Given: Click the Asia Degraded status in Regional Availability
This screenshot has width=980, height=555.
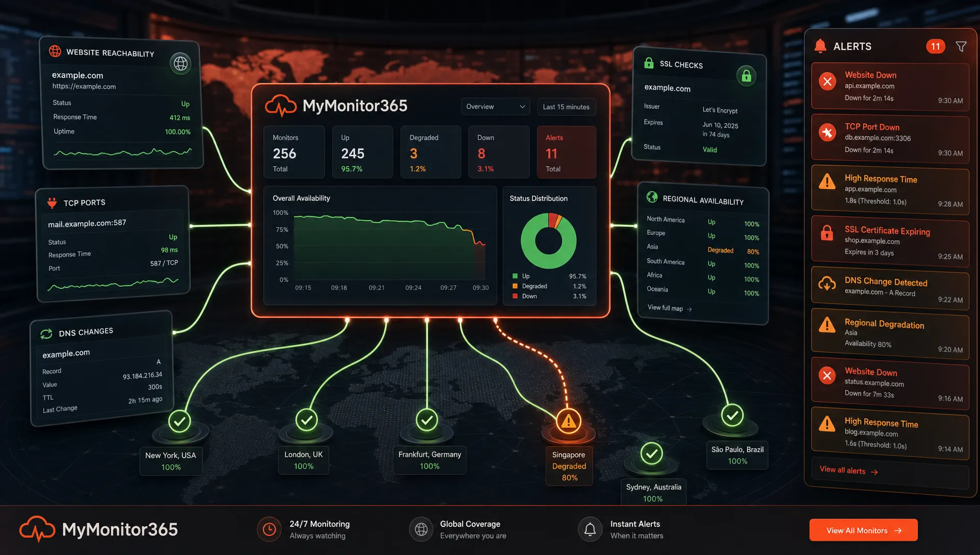Looking at the screenshot, I should pyautogui.click(x=720, y=250).
